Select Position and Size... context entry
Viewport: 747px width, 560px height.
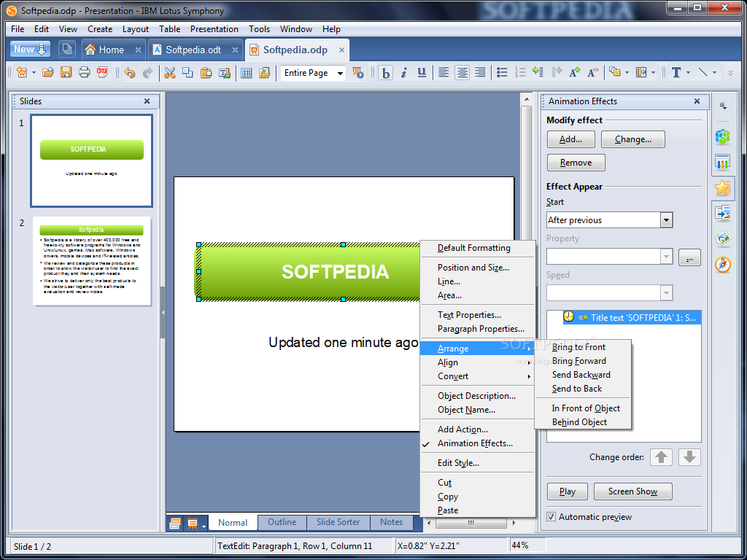(477, 268)
